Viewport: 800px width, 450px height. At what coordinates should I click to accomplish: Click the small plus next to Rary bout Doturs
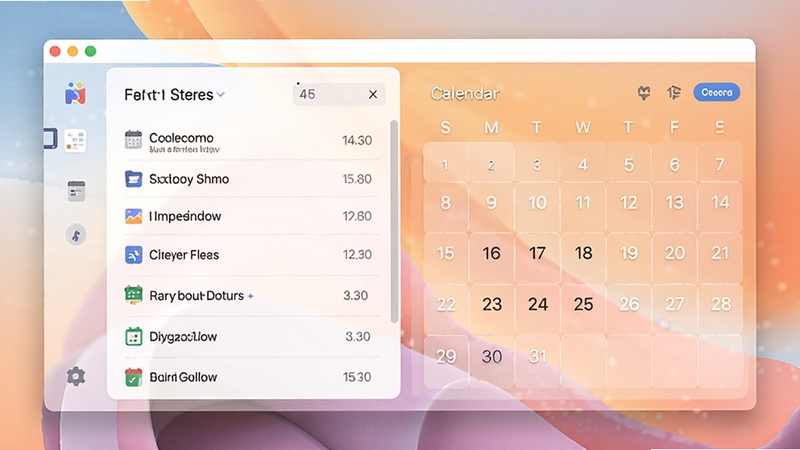[251, 296]
